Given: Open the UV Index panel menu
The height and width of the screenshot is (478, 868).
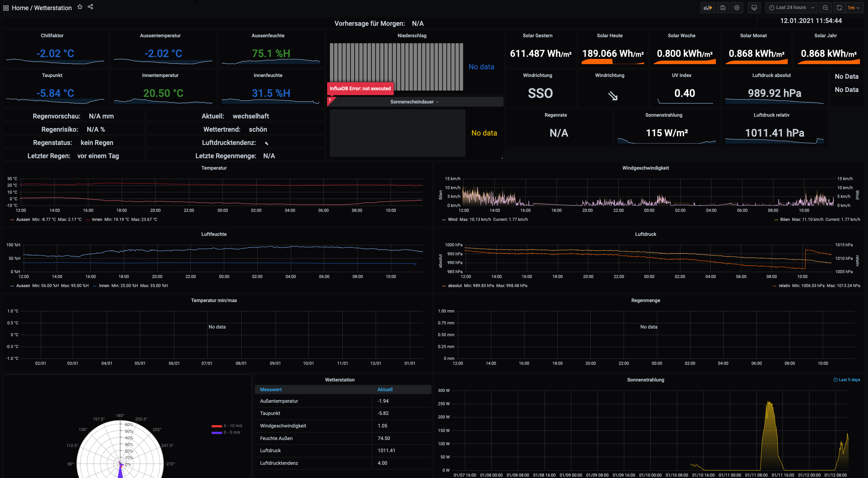Looking at the screenshot, I should (x=681, y=75).
